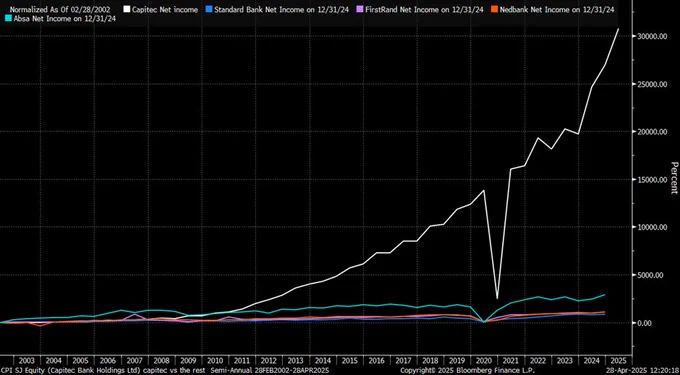The width and height of the screenshot is (680, 375).
Task: Click the 2013 year label
Action: pos(296,360)
